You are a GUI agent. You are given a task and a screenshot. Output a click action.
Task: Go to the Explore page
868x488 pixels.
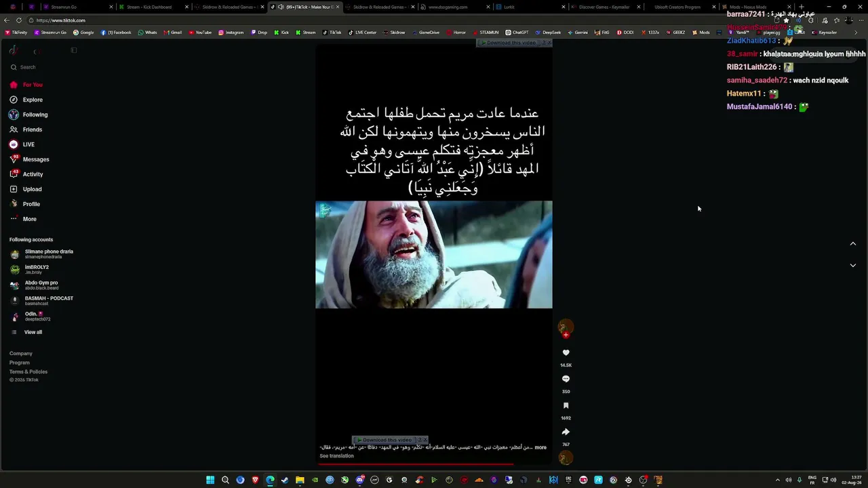click(26, 100)
